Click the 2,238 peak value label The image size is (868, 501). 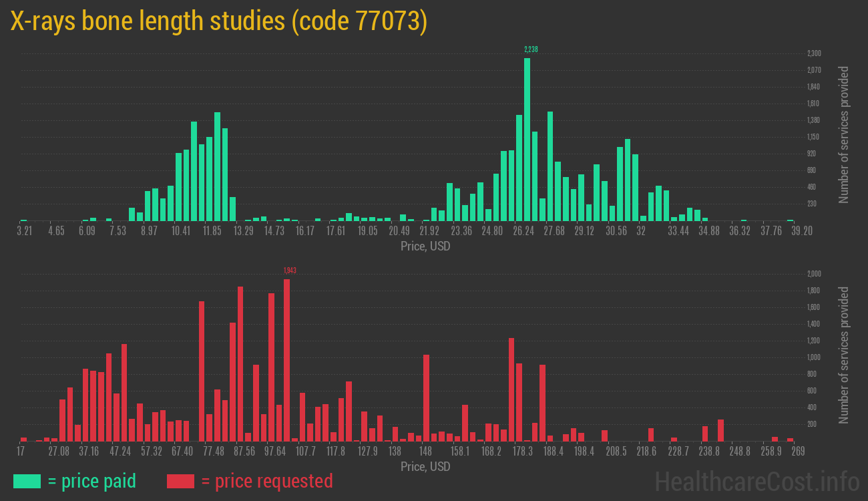(531, 49)
